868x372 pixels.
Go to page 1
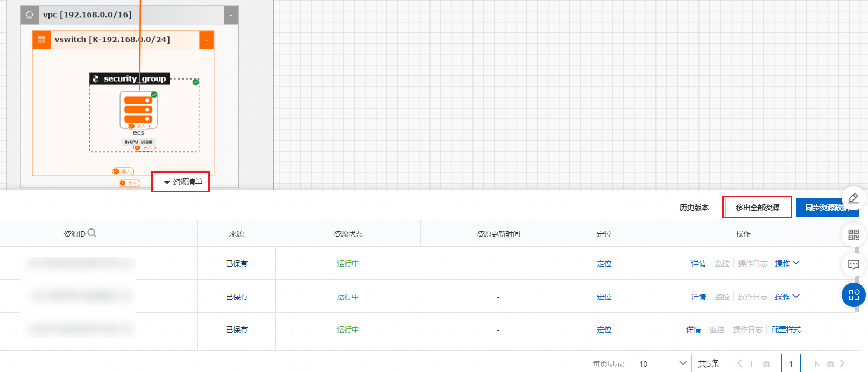791,363
